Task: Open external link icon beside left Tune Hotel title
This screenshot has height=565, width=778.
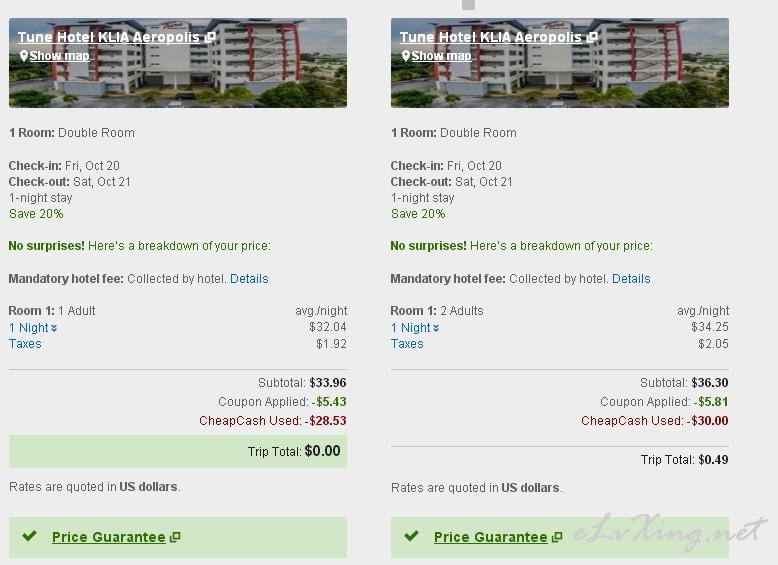Action: click(x=210, y=37)
